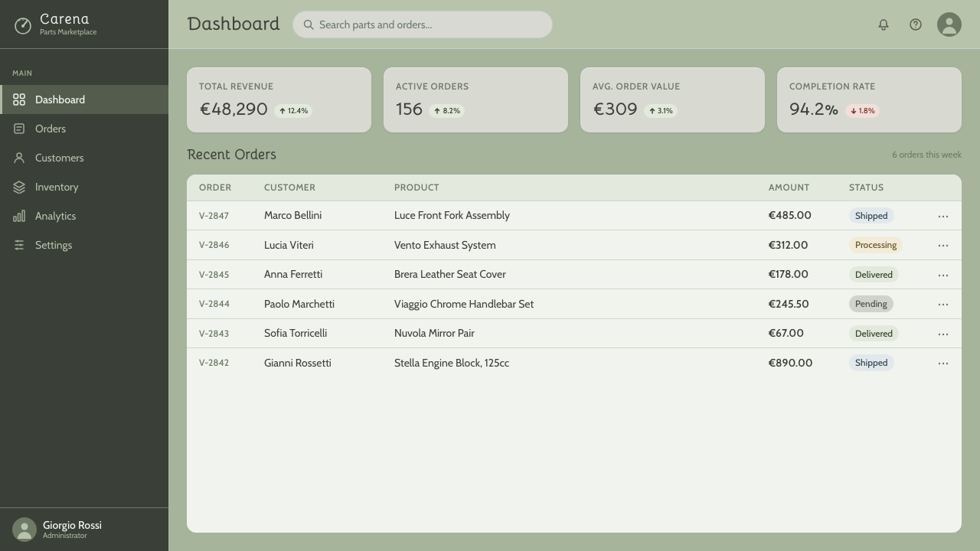Click order number V-2842
The width and height of the screenshot is (980, 551).
tap(214, 363)
